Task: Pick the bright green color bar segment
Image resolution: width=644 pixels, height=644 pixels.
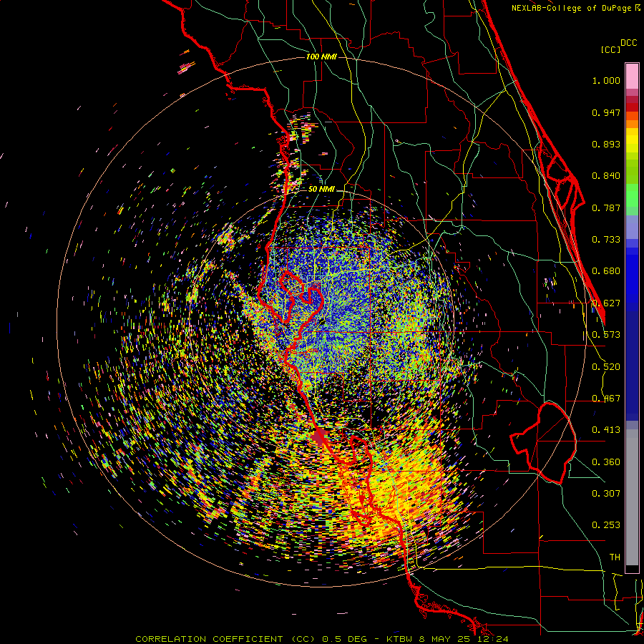Action: click(632, 195)
